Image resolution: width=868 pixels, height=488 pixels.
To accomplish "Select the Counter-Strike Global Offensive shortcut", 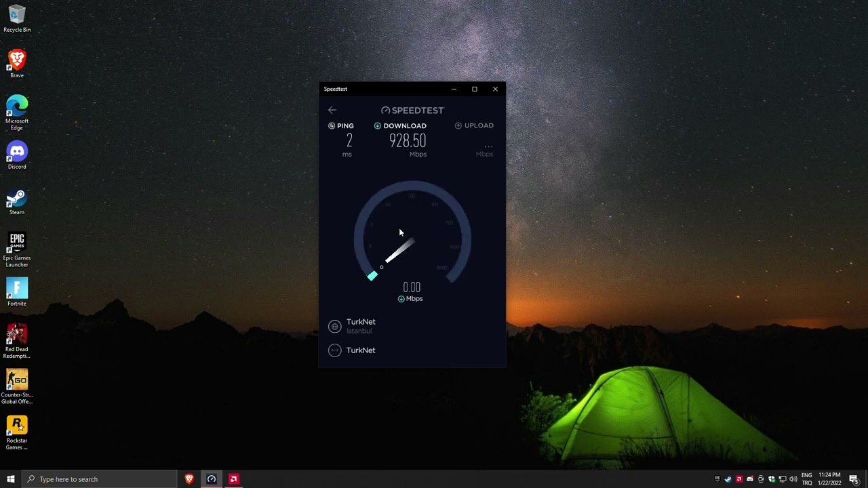I will pos(17,387).
